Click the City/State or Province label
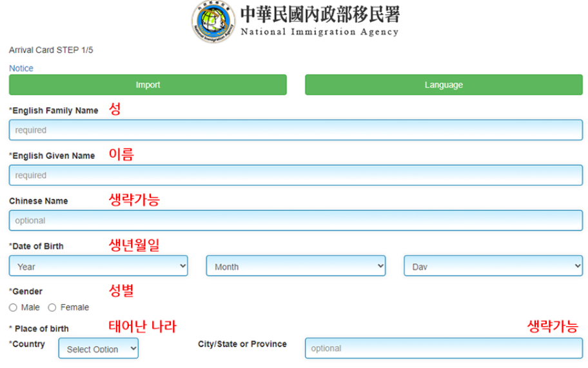 [242, 344]
